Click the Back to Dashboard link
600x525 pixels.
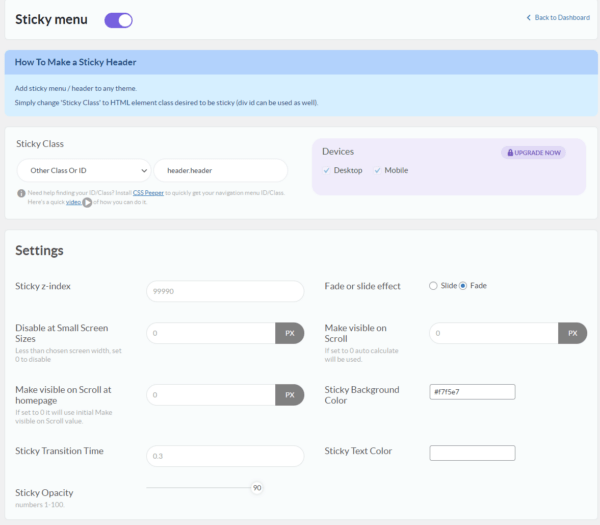(x=558, y=18)
